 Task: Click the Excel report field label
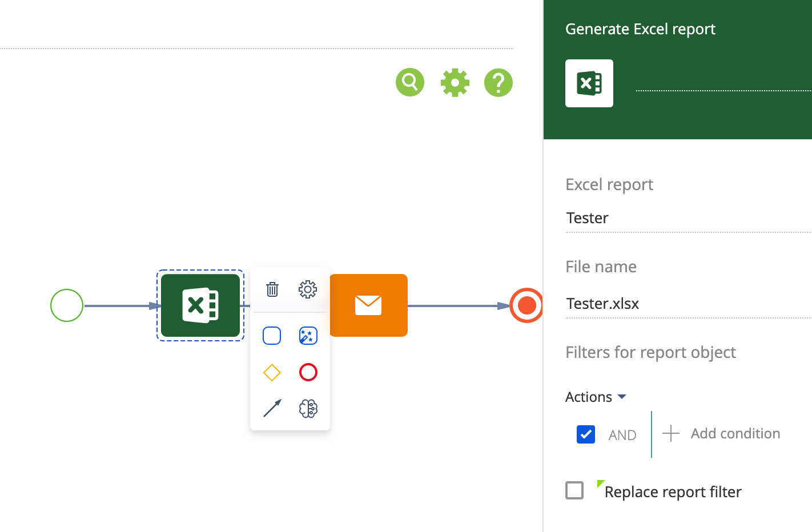click(x=609, y=184)
